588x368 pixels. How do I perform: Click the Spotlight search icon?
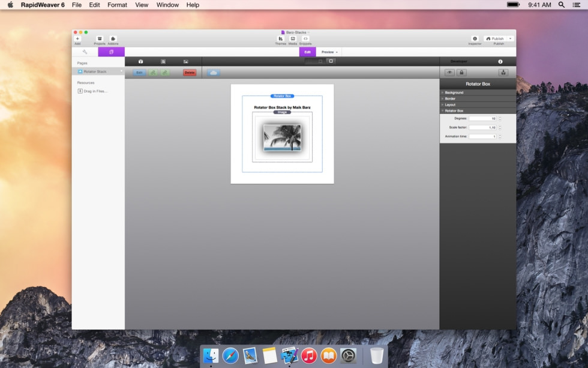pos(562,5)
